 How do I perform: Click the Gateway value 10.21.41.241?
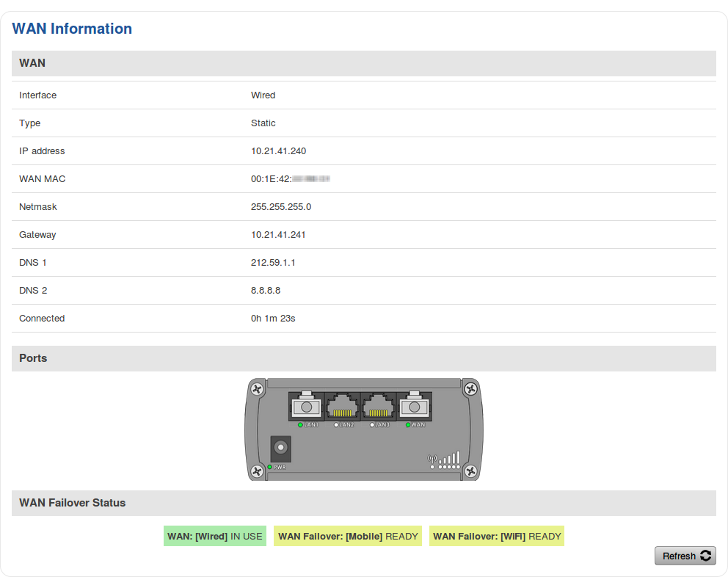278,235
